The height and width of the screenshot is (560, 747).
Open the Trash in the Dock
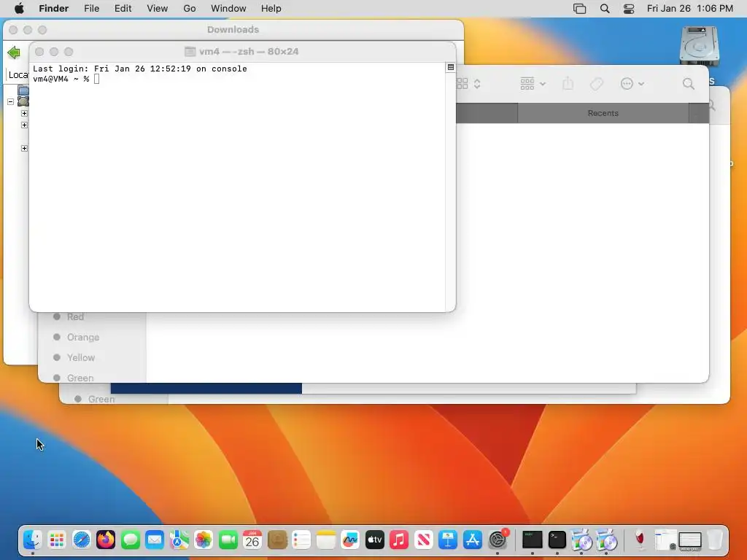pyautogui.click(x=715, y=540)
